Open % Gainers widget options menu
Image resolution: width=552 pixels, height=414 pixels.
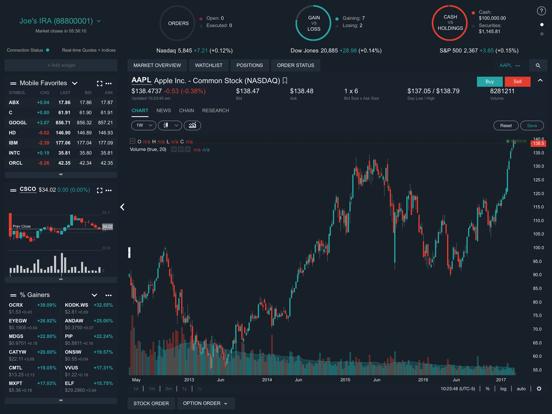click(x=109, y=295)
